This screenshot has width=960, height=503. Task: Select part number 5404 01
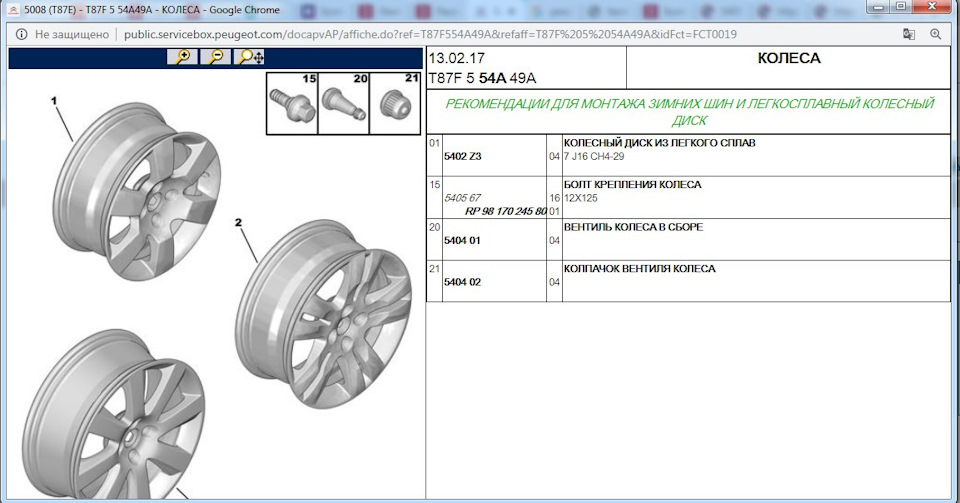point(462,240)
